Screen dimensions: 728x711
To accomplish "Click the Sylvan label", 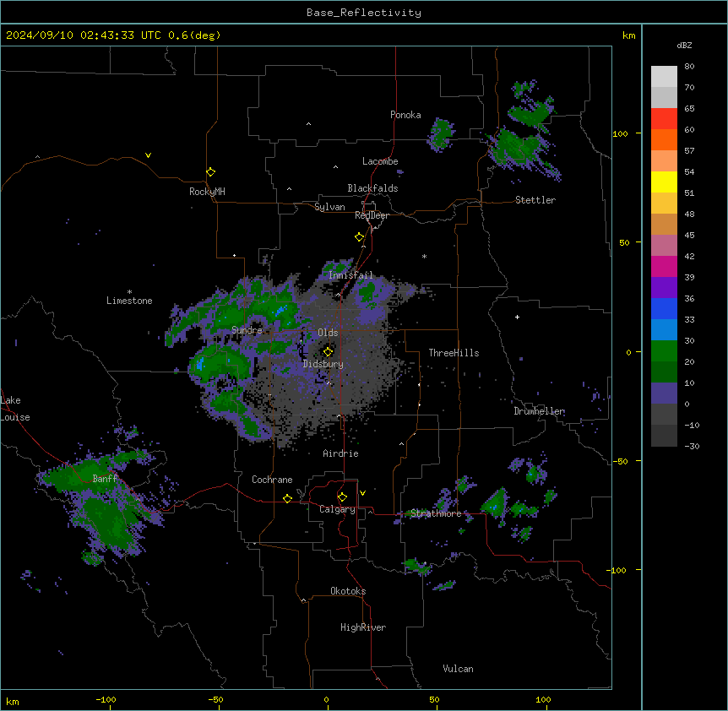I will click(329, 207).
